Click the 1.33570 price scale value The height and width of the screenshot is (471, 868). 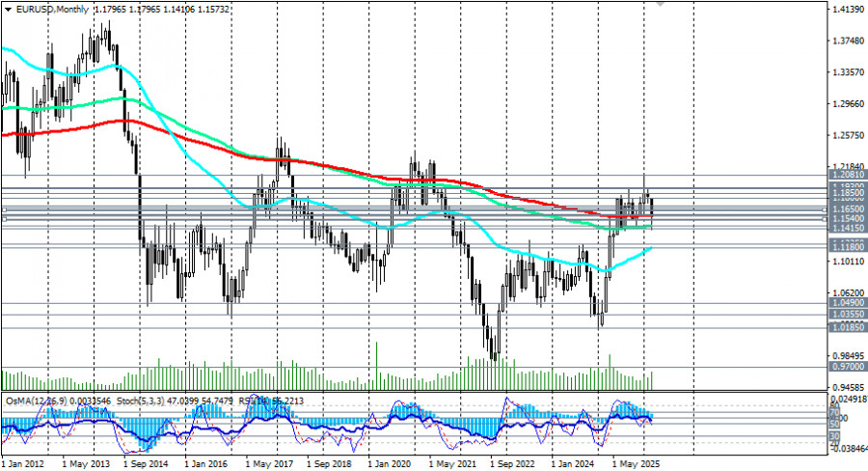pos(849,72)
